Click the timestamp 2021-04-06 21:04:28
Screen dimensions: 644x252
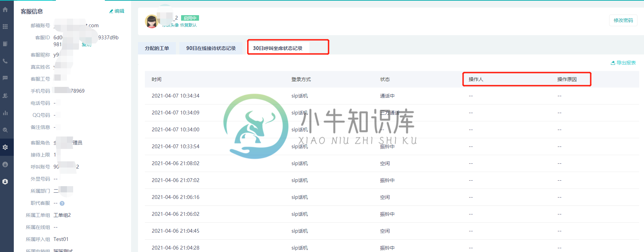click(176, 248)
